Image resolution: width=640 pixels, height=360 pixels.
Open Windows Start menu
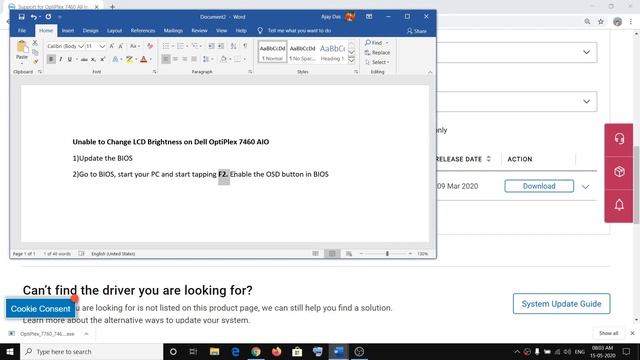click(10, 351)
